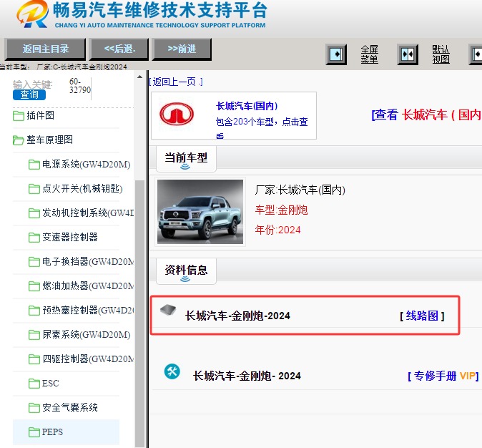Click the full-screen menu arrow icon
This screenshot has width=482, height=448.
coord(336,54)
